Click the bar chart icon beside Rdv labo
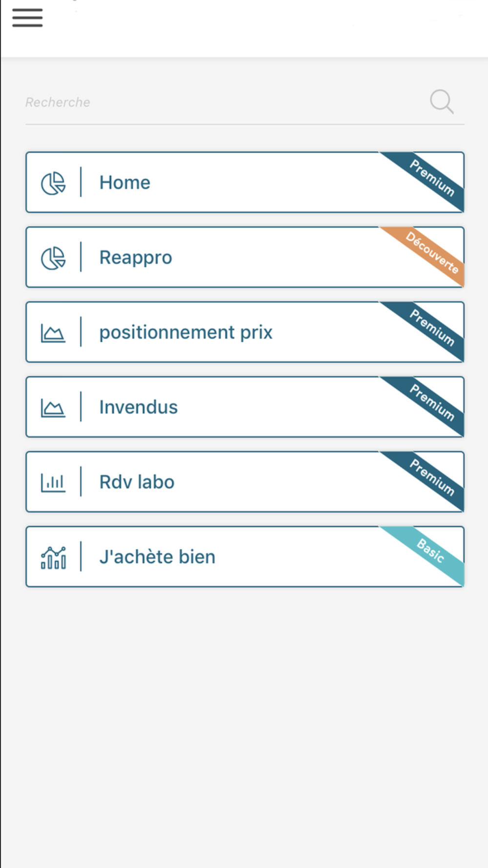Screen dimensions: 488x868 coord(53,482)
